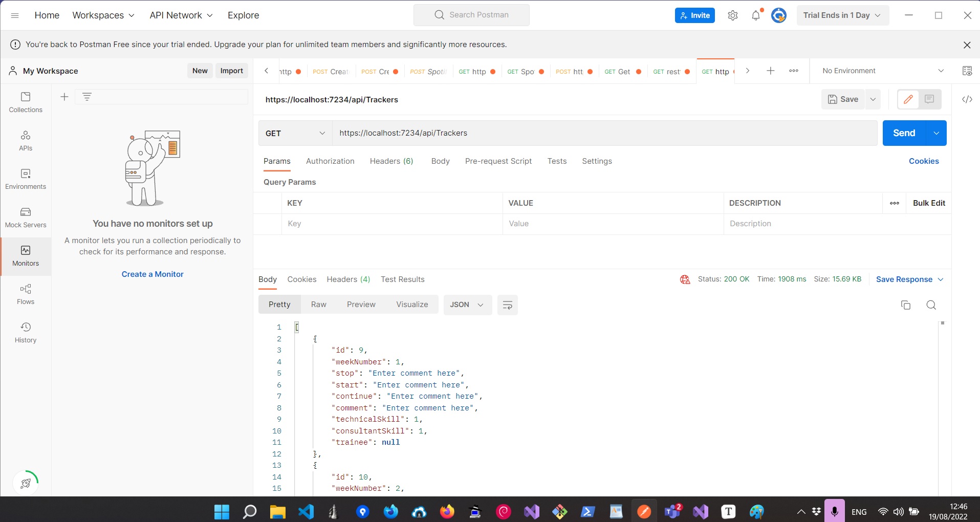The height and width of the screenshot is (522, 980).
Task: Open the request Settings tab
Action: click(x=597, y=161)
